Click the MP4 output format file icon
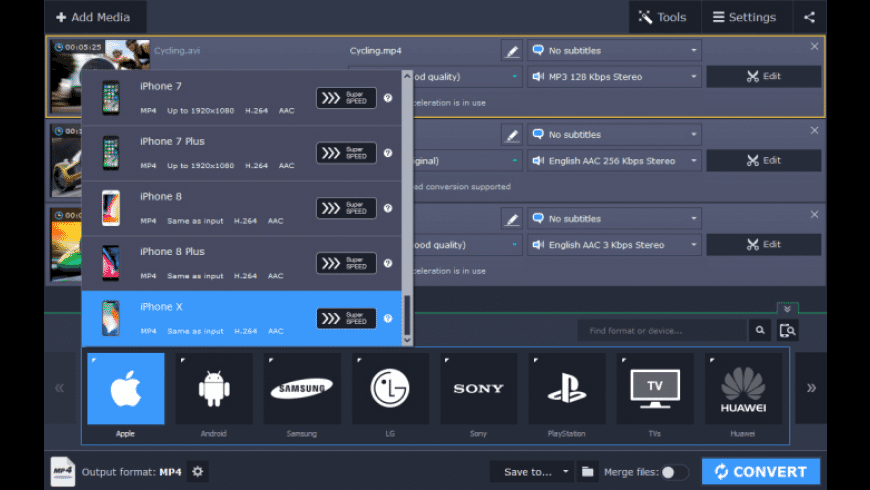Image resolution: width=870 pixels, height=490 pixels. coord(63,472)
